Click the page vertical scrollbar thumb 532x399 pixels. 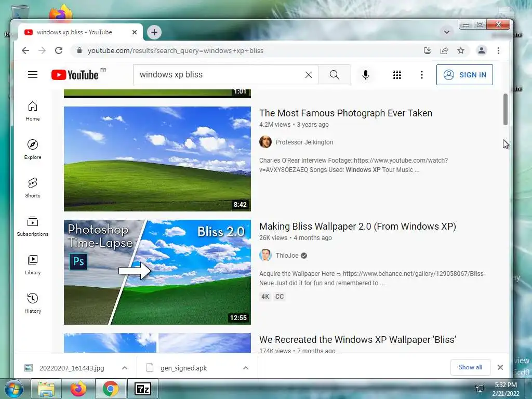tap(505, 109)
